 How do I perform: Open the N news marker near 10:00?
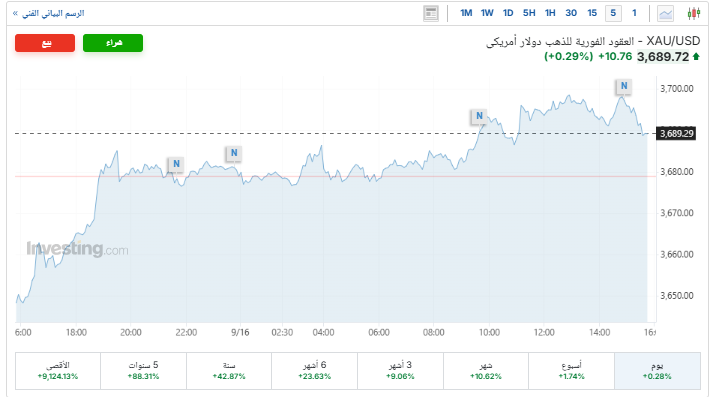click(479, 116)
